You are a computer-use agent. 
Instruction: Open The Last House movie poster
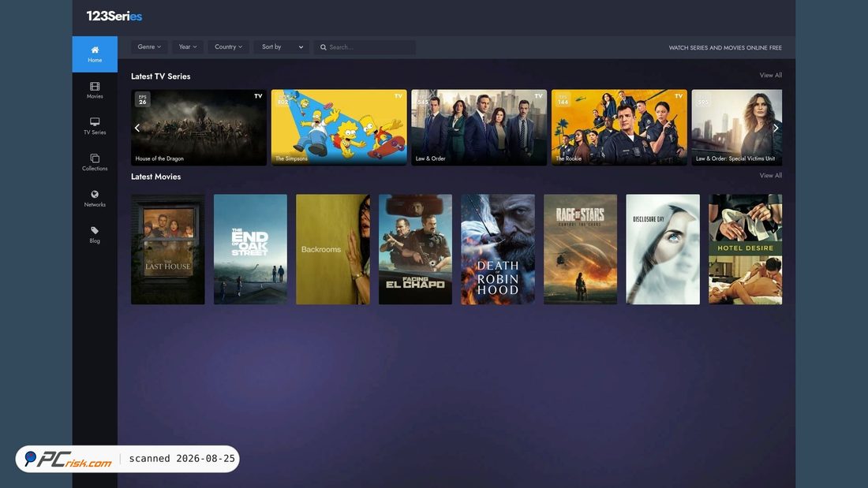tap(168, 249)
